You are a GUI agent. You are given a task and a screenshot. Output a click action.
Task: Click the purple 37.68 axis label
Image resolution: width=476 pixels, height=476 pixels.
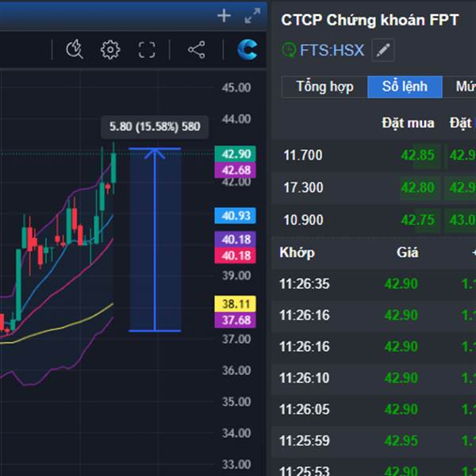click(236, 320)
